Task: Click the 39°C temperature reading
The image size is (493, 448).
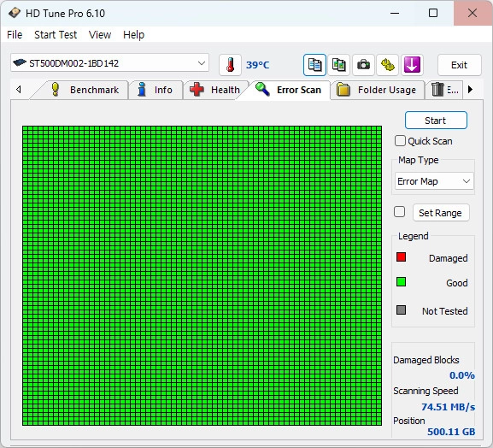Action: (257, 65)
